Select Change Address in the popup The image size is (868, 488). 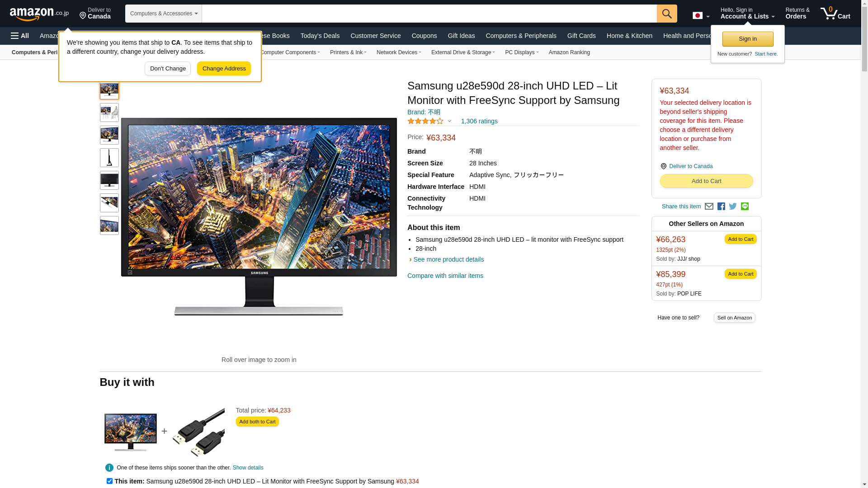pos(224,69)
